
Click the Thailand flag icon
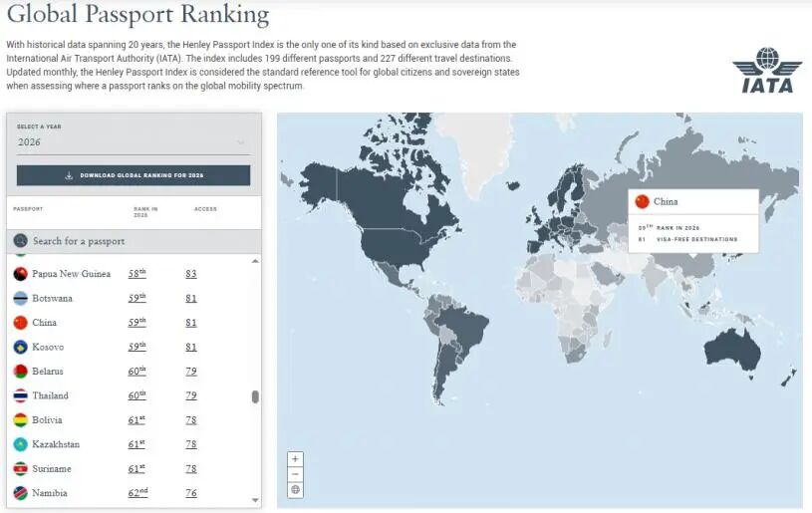pyautogui.click(x=20, y=395)
